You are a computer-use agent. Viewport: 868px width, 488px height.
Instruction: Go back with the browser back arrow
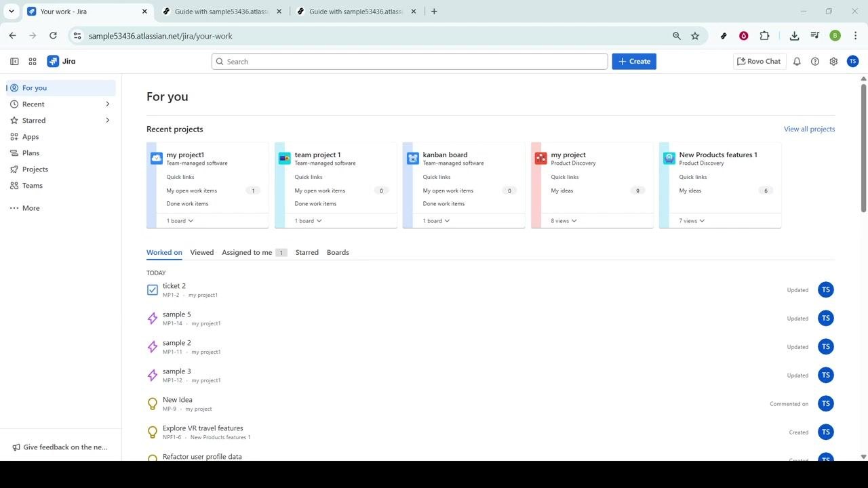click(x=12, y=36)
